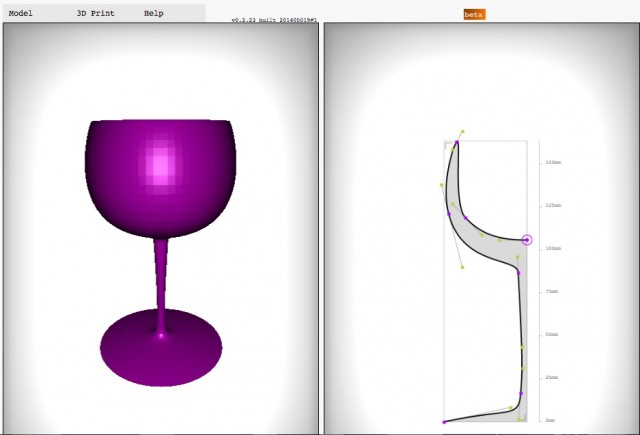
Task: Click the green handle at the end of the long gray line
Action: (x=462, y=268)
